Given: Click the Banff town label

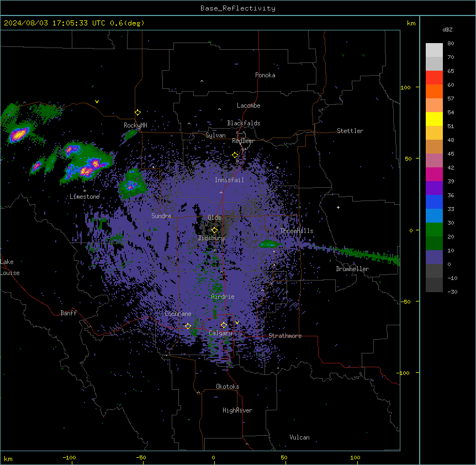Looking at the screenshot, I should 68,313.
